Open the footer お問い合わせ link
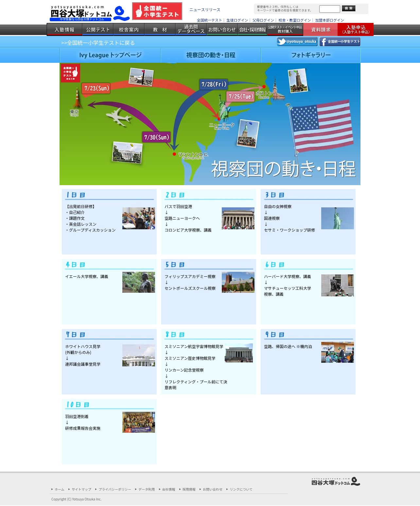420x506 pixels. point(213,490)
